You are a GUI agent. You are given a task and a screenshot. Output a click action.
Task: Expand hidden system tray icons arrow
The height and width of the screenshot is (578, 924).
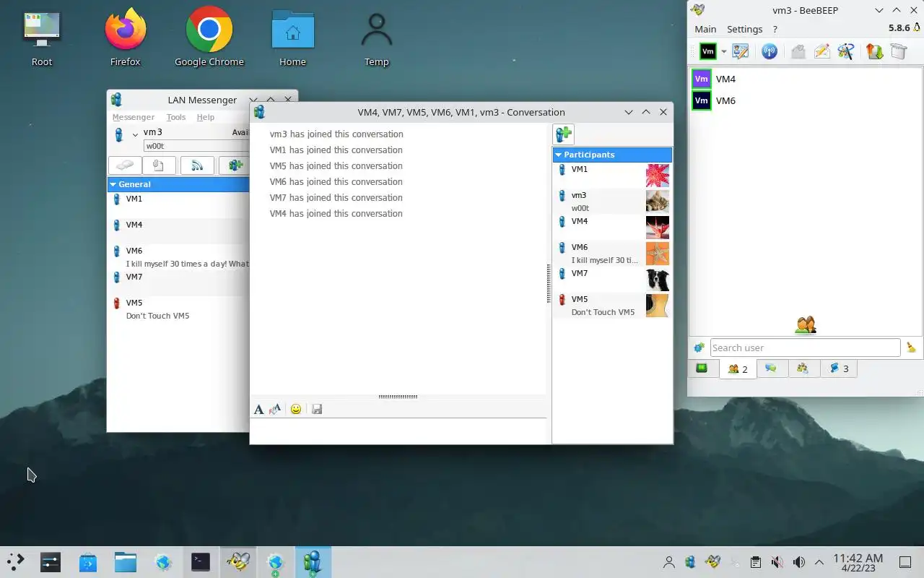click(819, 562)
